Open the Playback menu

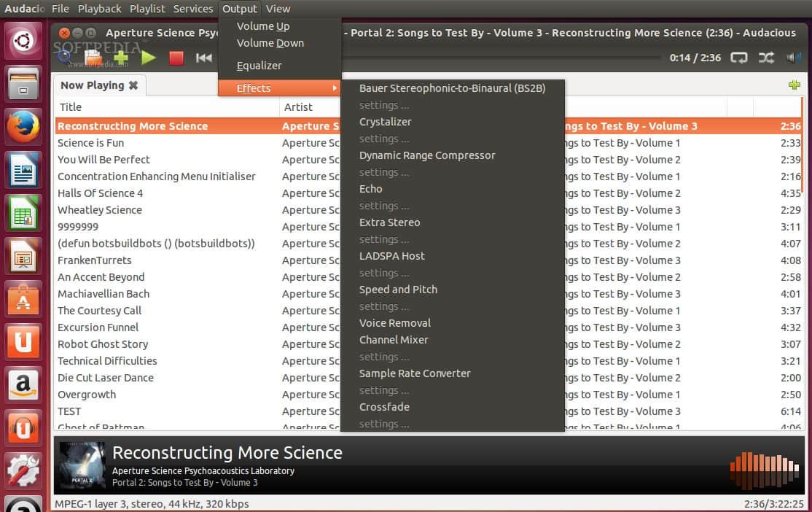click(100, 9)
